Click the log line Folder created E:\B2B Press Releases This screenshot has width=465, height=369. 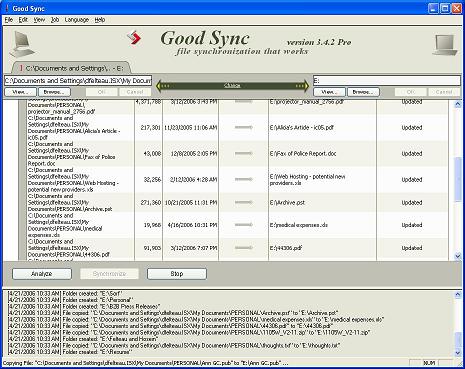pos(84,306)
